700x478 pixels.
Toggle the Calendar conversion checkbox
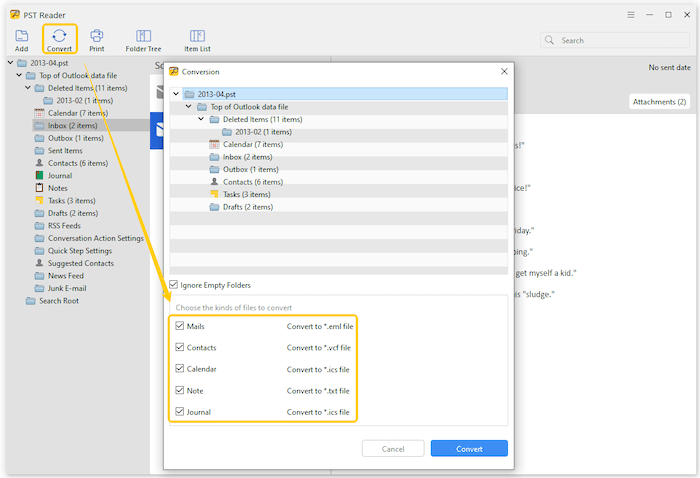tap(179, 368)
